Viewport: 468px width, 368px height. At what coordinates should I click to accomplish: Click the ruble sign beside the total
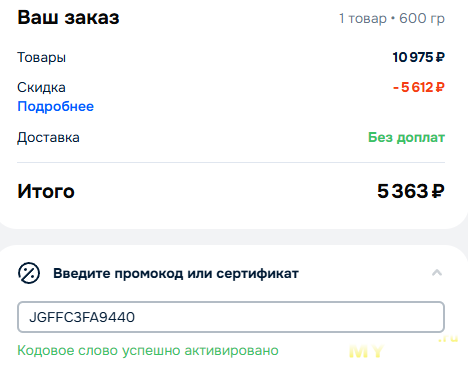coord(438,191)
